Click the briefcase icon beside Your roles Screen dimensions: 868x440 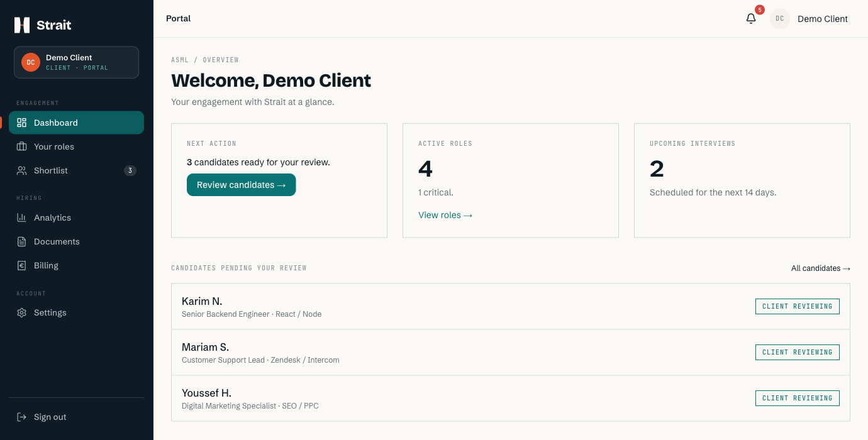click(x=22, y=146)
